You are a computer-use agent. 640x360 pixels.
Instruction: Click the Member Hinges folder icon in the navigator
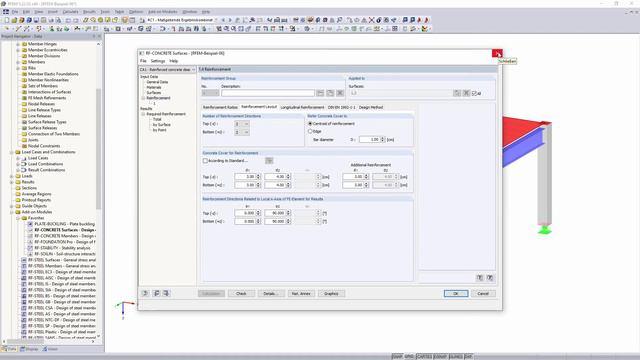tap(24, 44)
